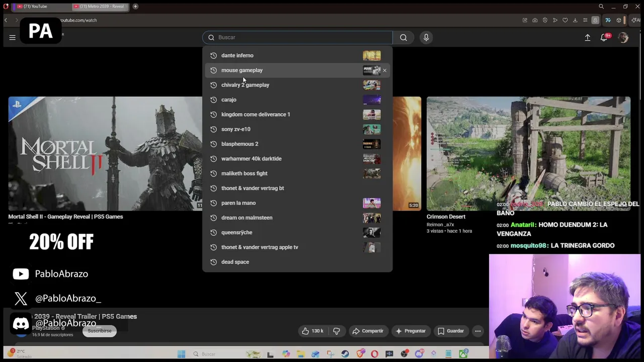Take a snapshot with the camera icon

(535, 20)
